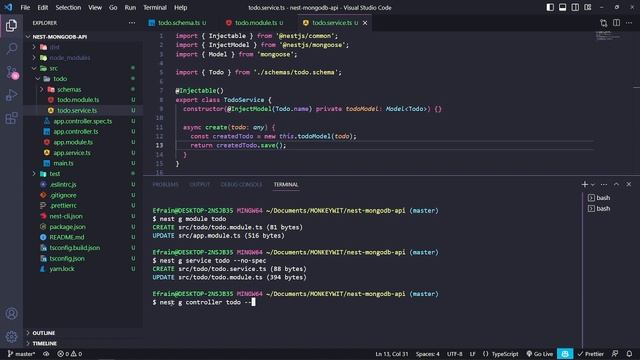The height and width of the screenshot is (360, 640).
Task: Open Run and Debug view
Action: point(11,95)
